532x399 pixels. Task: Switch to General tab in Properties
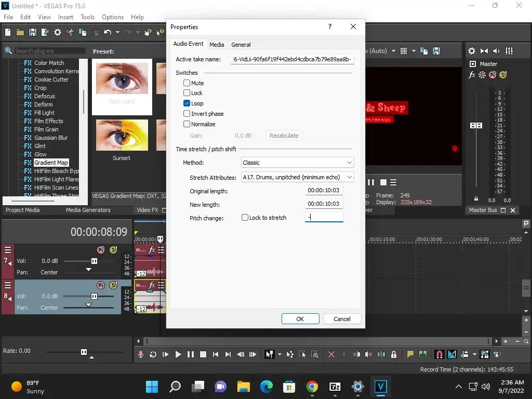pyautogui.click(x=241, y=45)
